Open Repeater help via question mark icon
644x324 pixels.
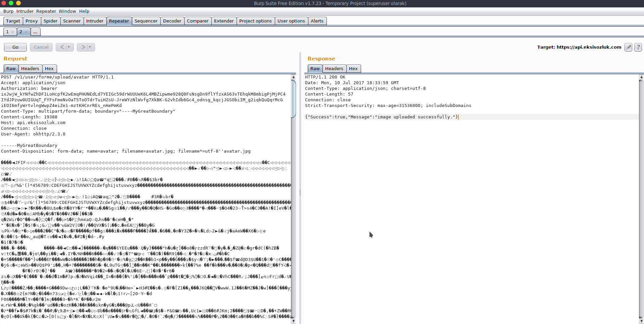(x=638, y=47)
